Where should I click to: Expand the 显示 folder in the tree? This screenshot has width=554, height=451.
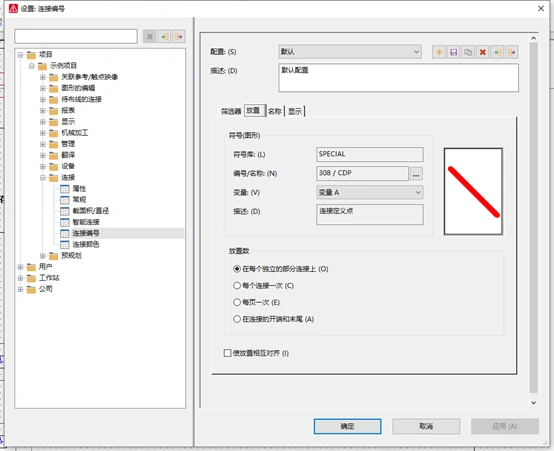pos(43,122)
